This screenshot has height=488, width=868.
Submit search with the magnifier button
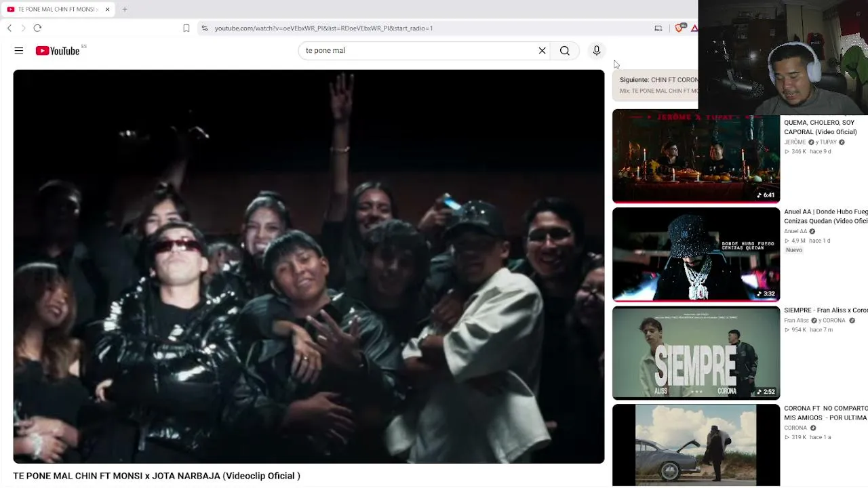coord(565,51)
